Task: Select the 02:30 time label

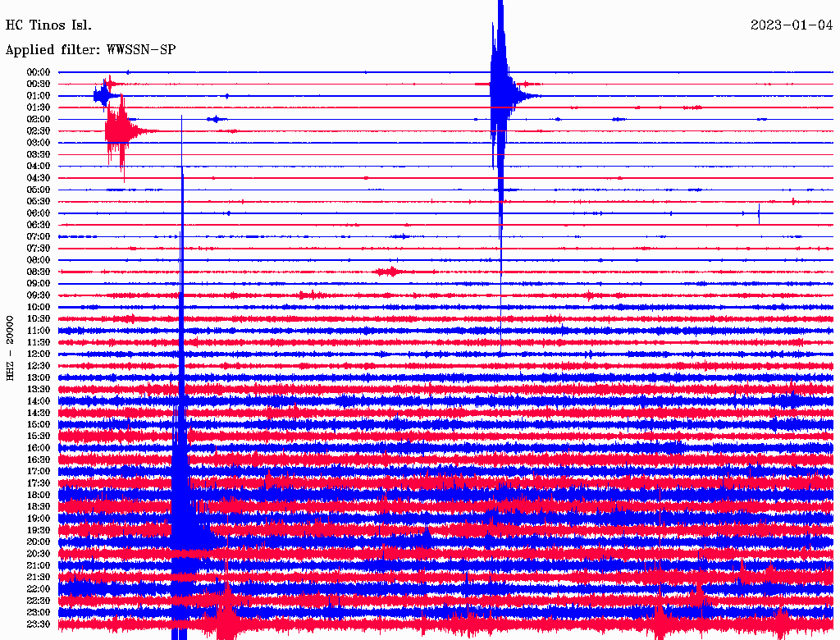Action: tap(39, 131)
